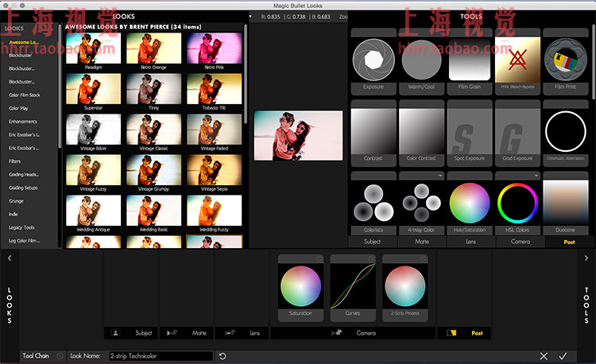Confirm the look with the checkmark icon
The height and width of the screenshot is (364, 596).
click(563, 356)
